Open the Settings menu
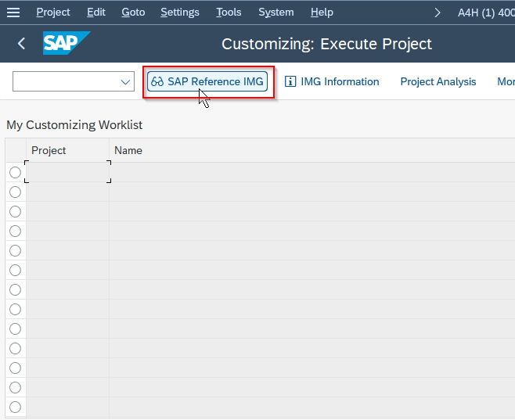Image resolution: width=515 pixels, height=420 pixels. [180, 13]
